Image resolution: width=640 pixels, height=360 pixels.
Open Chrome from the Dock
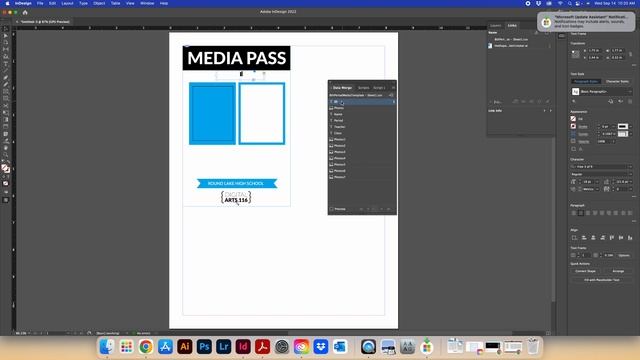pos(146,347)
